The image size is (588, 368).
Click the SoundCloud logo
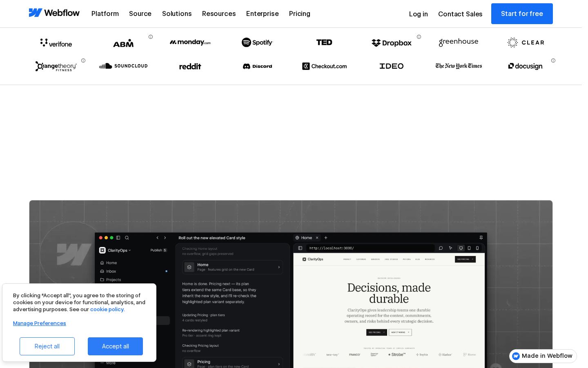pos(123,66)
